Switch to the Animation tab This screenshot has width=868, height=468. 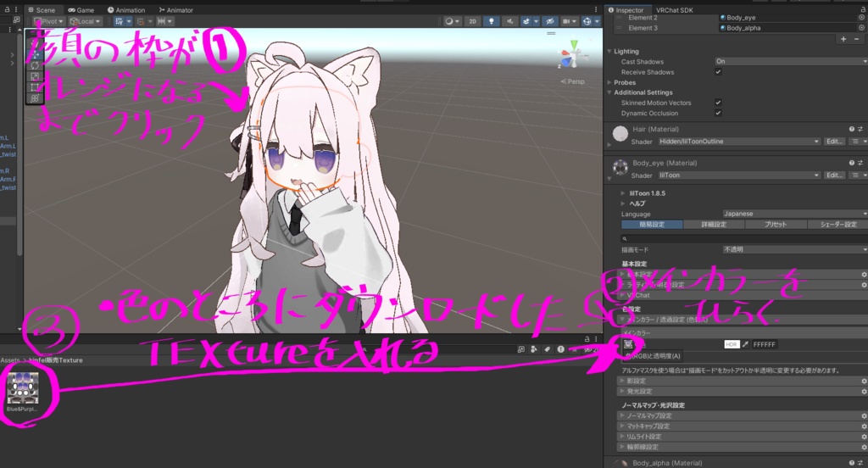[x=126, y=10]
